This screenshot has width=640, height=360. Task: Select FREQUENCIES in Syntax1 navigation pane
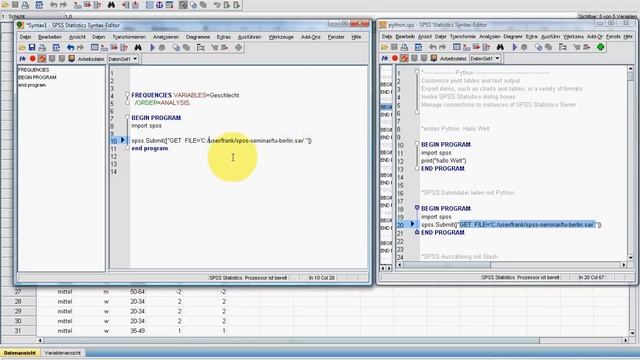tap(33, 70)
